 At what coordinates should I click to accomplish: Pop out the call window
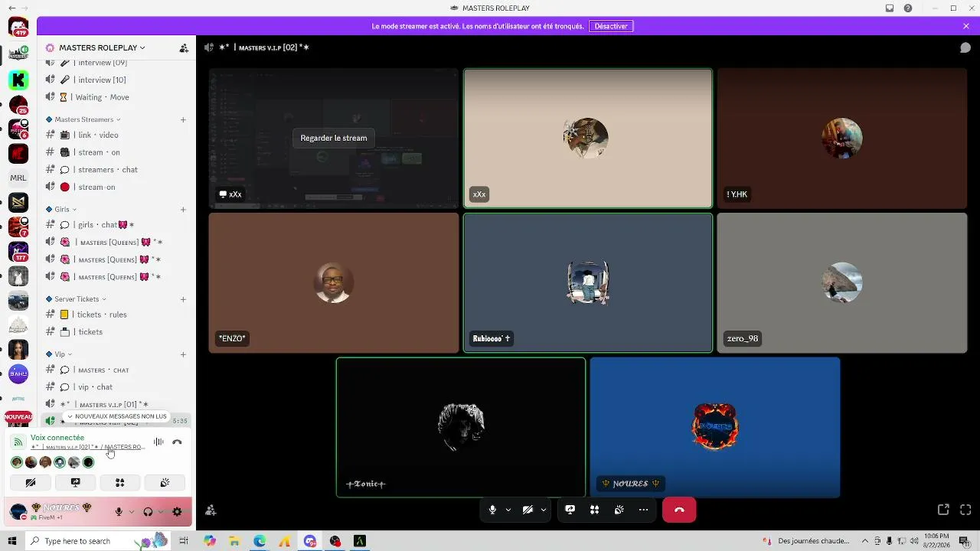[x=943, y=510]
